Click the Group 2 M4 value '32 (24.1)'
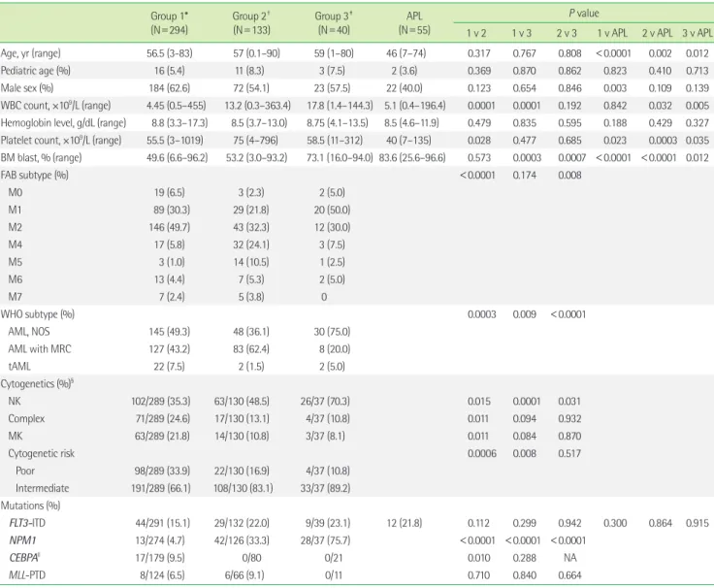This screenshot has height=588, width=714. pos(251,245)
